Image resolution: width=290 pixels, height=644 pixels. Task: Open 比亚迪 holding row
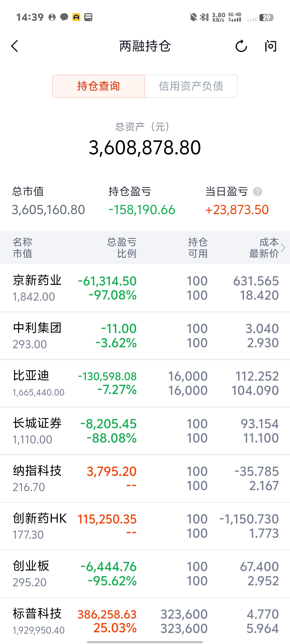coord(145,383)
